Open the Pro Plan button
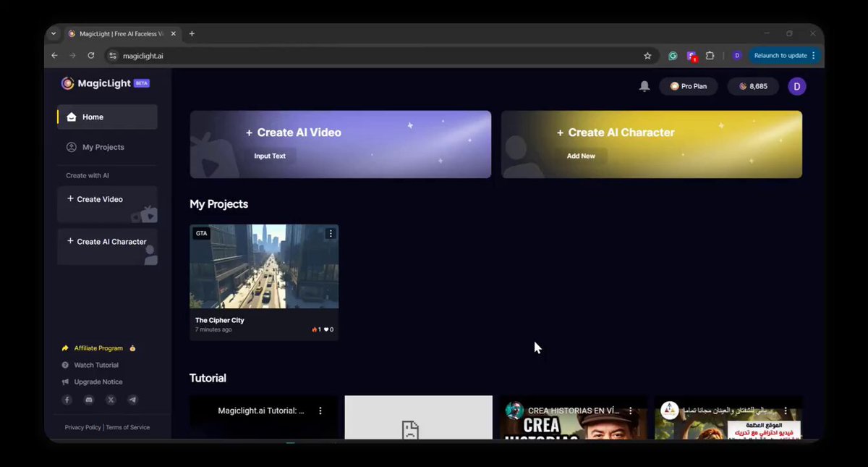The image size is (868, 467). 688,86
